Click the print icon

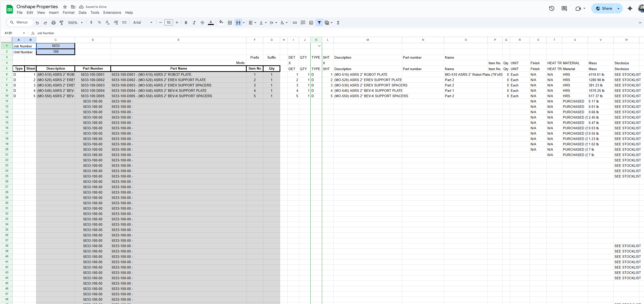click(53, 23)
